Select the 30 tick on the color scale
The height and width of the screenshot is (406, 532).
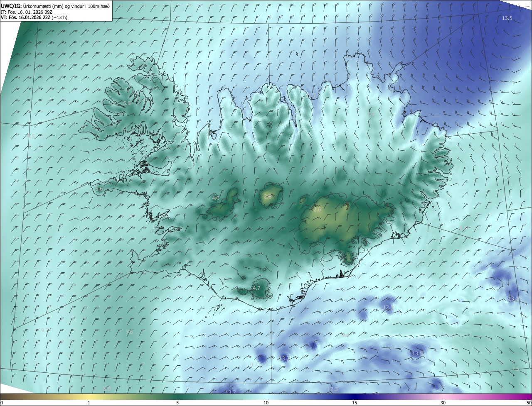443,403
